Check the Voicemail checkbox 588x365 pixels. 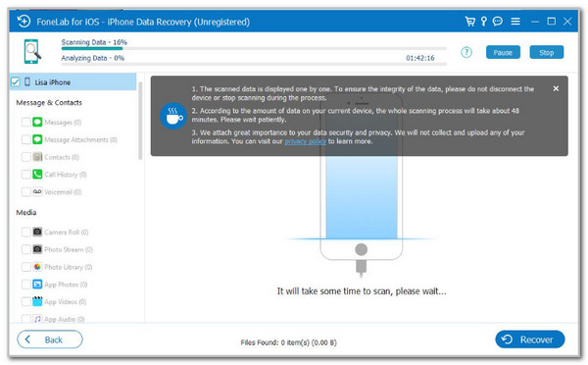(25, 192)
